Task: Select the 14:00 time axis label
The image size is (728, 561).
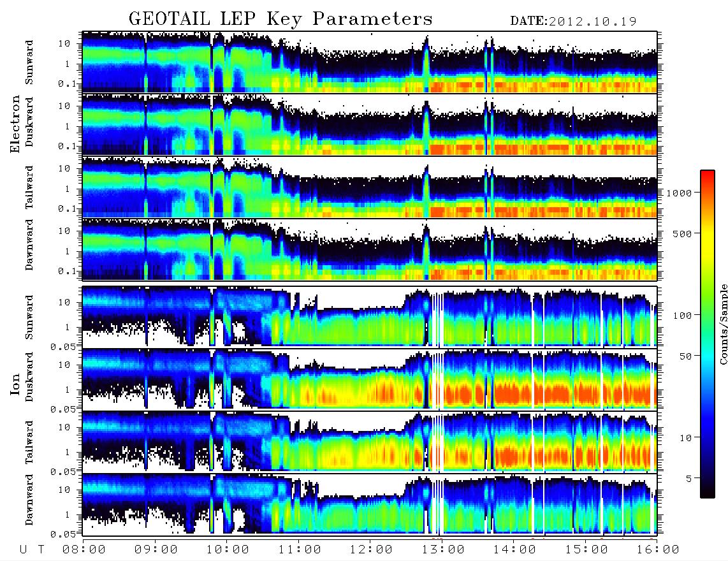Action: (x=514, y=550)
